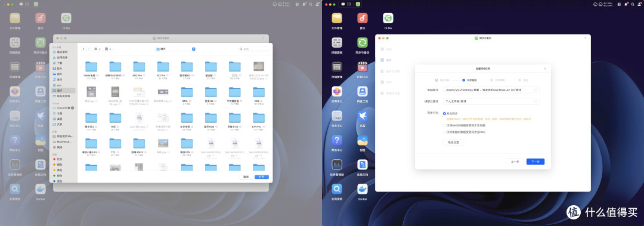Open 全局搜索 icon on the dimmed desktop
The image size is (644, 226).
tap(15, 189)
